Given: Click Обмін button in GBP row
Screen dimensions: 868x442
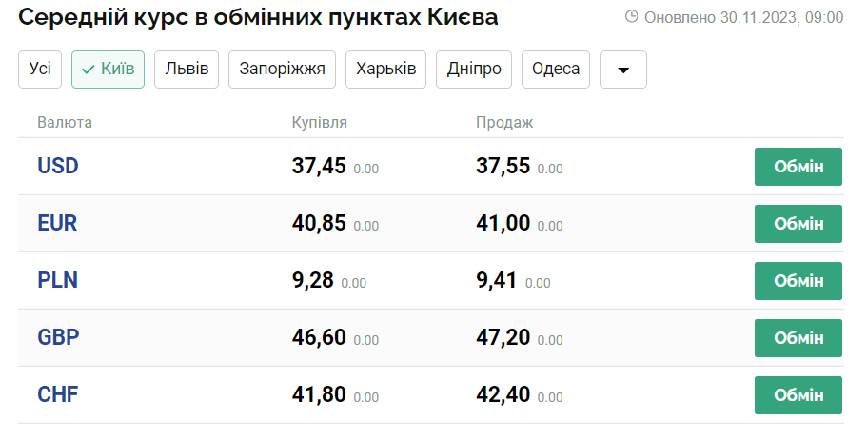Looking at the screenshot, I should [x=799, y=338].
